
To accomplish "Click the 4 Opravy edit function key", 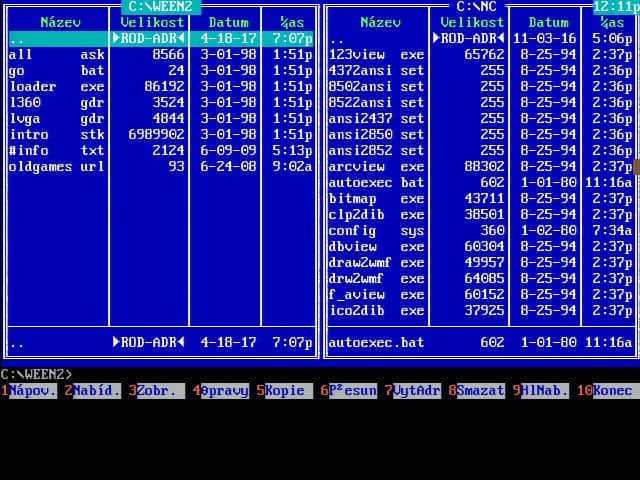I will (x=221, y=391).
